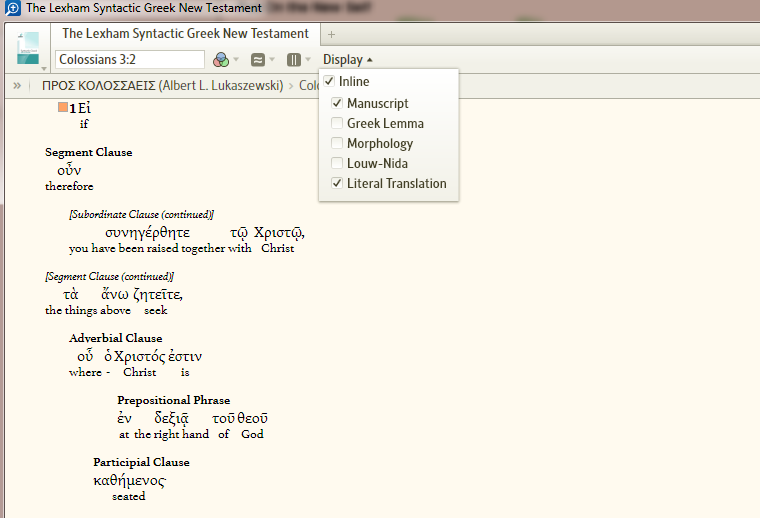Click the orange square marker by verse 1

point(63,107)
